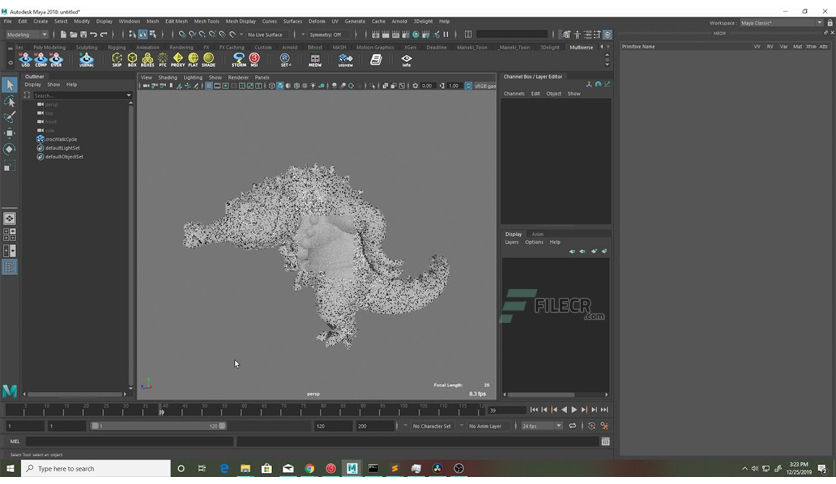Click the BOX draw mode icon
This screenshot has width=836, height=484.
pos(132,60)
